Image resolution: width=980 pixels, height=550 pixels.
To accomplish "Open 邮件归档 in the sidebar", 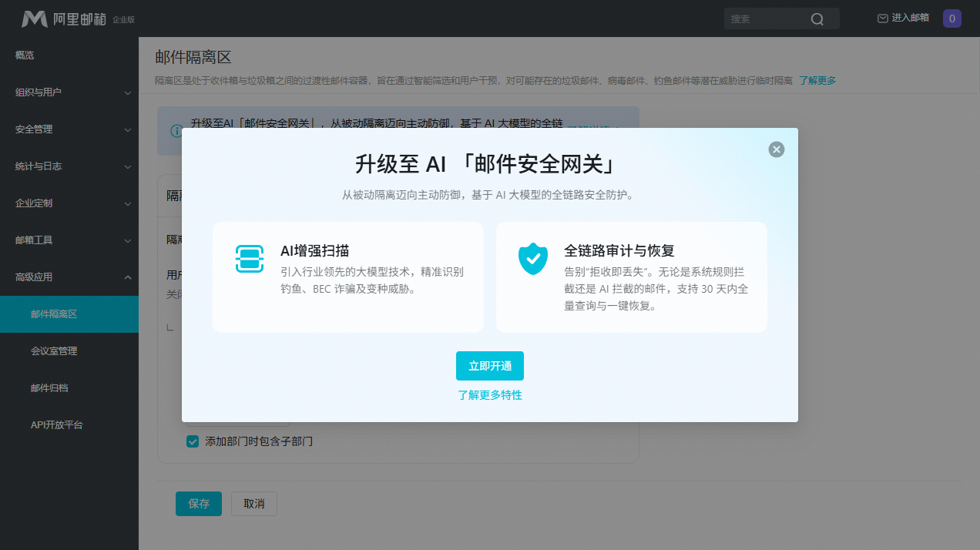I will [x=69, y=388].
